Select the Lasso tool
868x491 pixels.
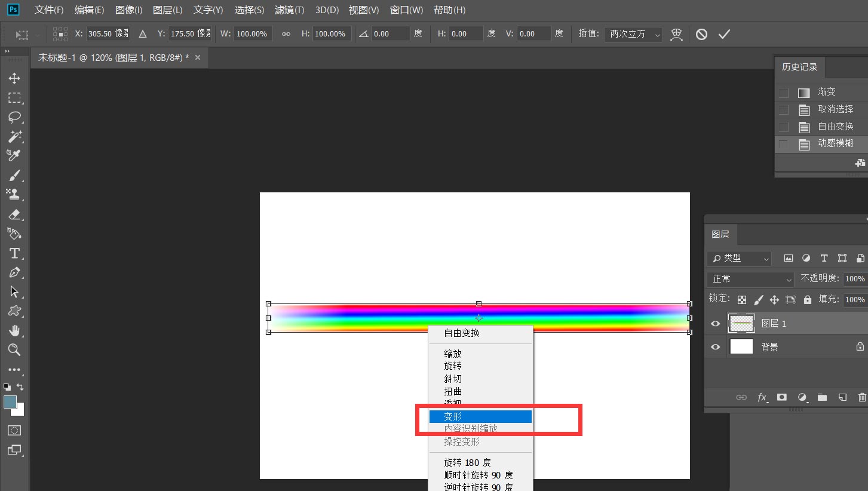[x=14, y=117]
